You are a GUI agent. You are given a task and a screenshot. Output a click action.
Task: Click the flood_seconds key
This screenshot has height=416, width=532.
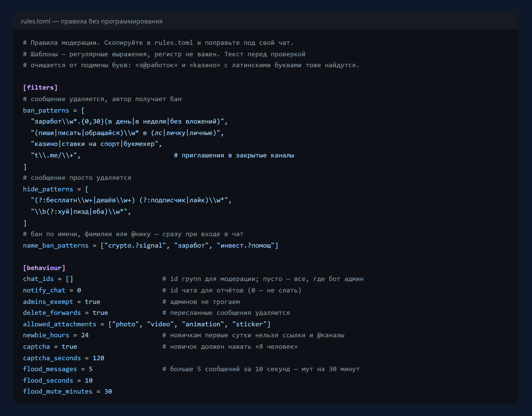(x=48, y=381)
